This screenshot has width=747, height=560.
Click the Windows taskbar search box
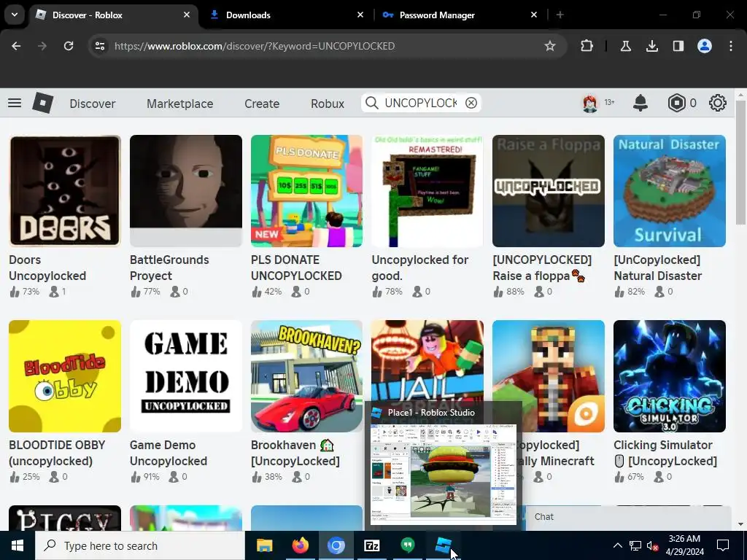click(x=140, y=545)
